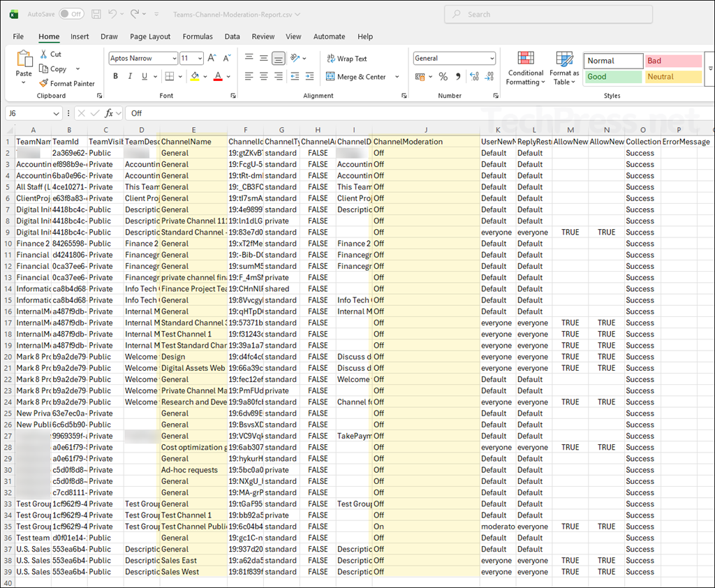Align text right
The image size is (715, 588).
click(279, 76)
